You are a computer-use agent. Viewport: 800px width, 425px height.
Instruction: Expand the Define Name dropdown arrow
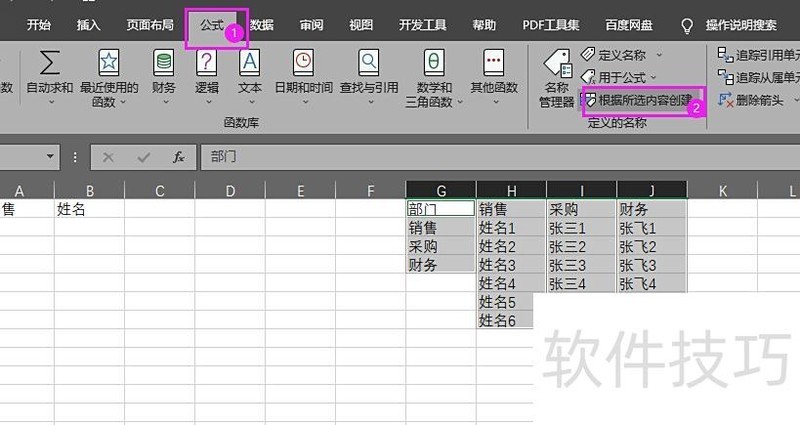point(659,55)
